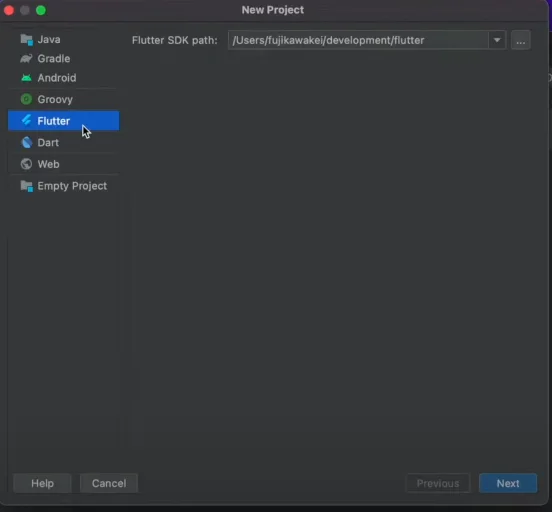Click the Dart logo icon

(x=27, y=142)
